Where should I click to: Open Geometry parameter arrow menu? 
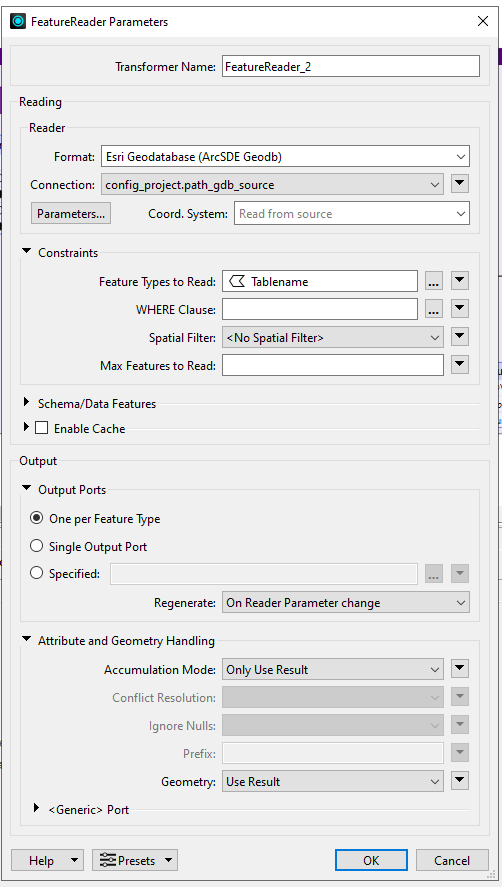point(460,781)
